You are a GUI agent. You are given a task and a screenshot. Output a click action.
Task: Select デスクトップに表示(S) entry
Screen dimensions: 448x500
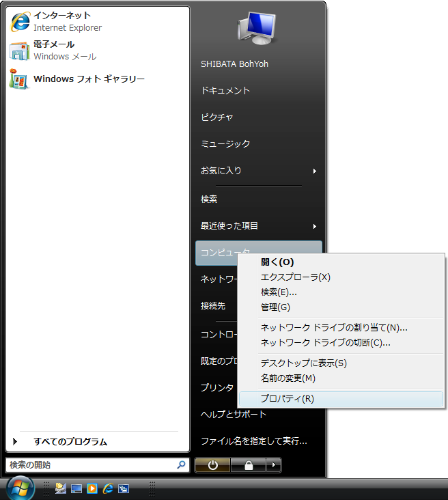[x=341, y=363]
